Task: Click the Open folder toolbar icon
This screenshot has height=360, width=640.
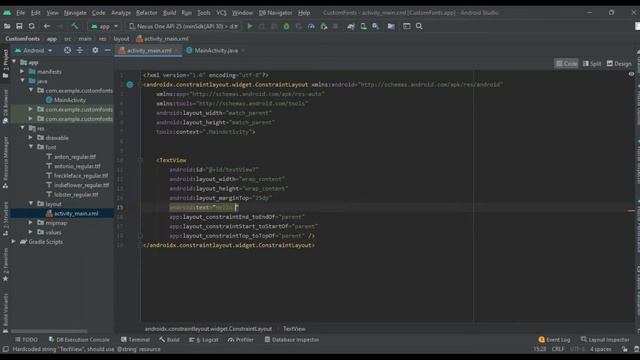Action: [7, 26]
